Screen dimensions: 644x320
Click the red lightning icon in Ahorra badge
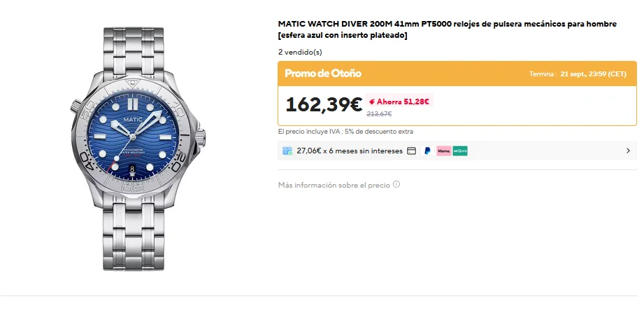pos(372,102)
